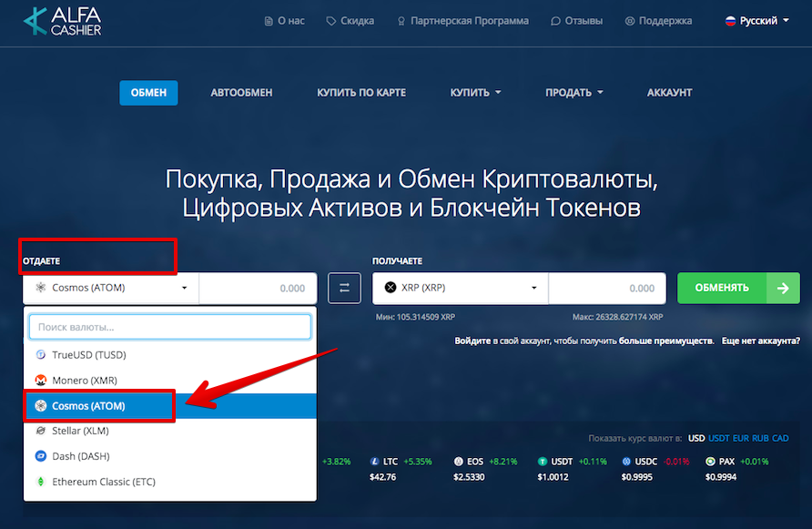The image size is (812, 529).
Task: Click the Войдите login link
Action: coord(472,341)
